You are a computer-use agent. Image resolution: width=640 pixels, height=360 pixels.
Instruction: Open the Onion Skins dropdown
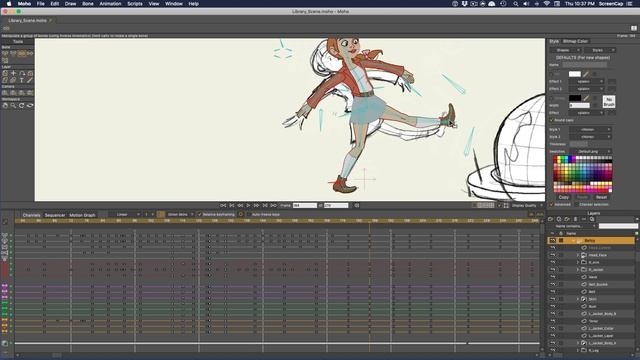click(x=180, y=215)
